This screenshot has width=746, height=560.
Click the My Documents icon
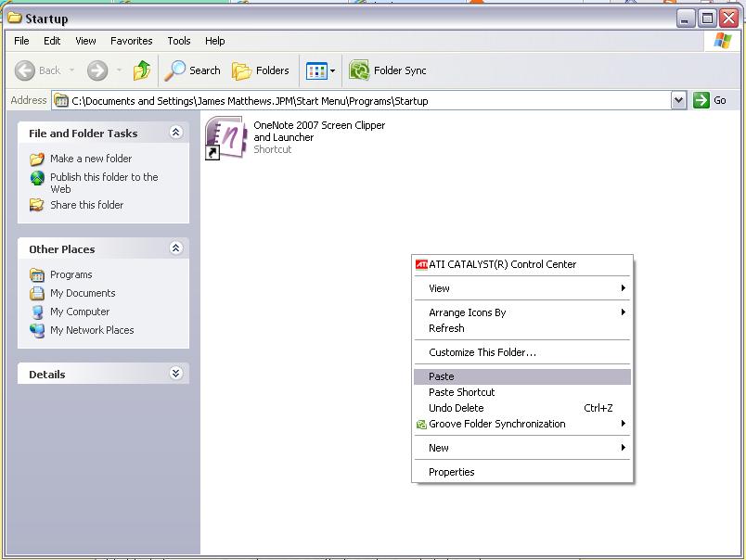coord(37,293)
